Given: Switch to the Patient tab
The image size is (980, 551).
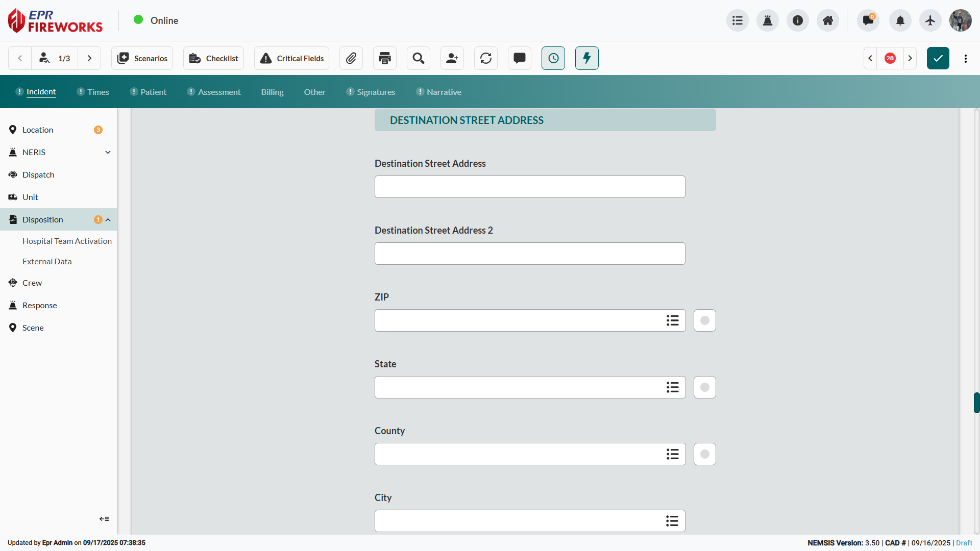Looking at the screenshot, I should click(x=153, y=92).
